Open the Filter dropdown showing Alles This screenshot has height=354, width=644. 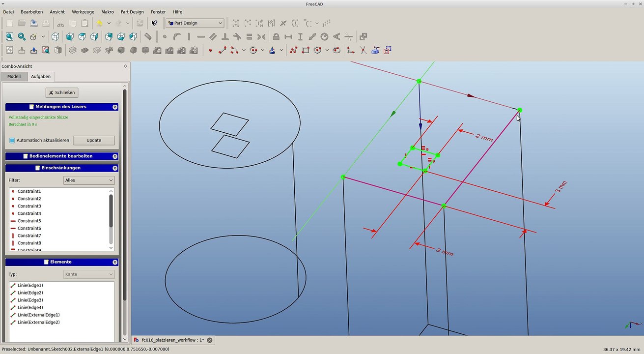pos(89,180)
